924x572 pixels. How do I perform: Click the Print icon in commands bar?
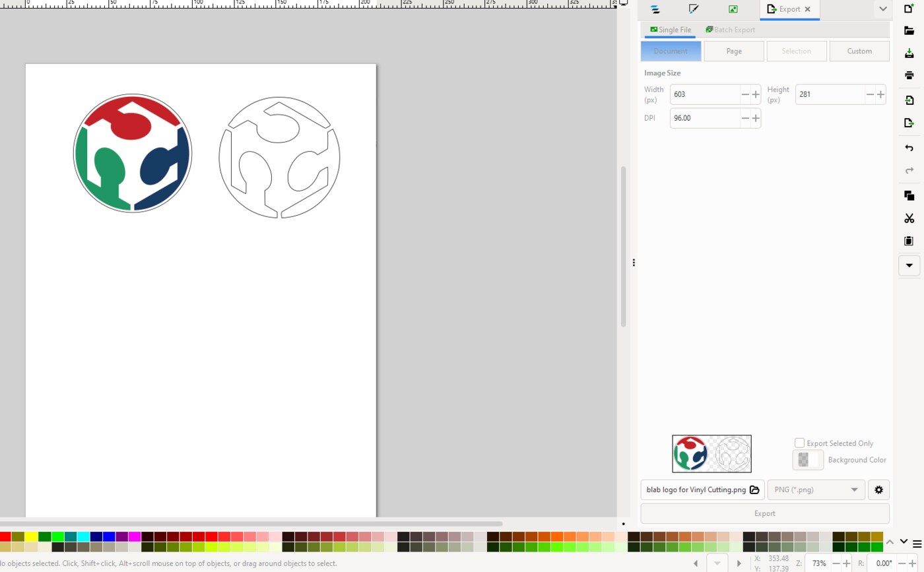909,75
